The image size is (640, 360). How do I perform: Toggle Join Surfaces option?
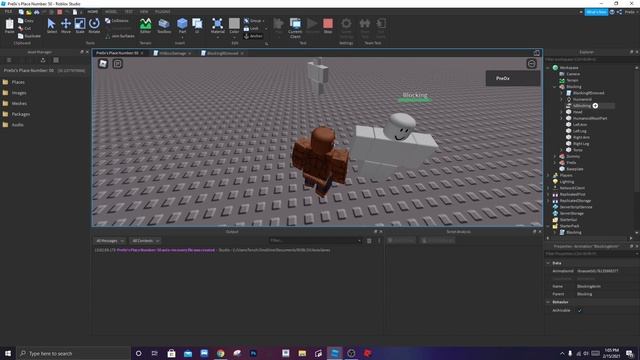(120, 36)
